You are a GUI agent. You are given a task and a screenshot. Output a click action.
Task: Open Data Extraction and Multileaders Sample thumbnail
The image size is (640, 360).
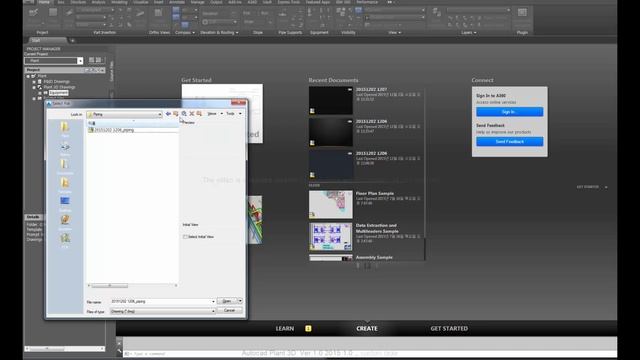pos(331,237)
